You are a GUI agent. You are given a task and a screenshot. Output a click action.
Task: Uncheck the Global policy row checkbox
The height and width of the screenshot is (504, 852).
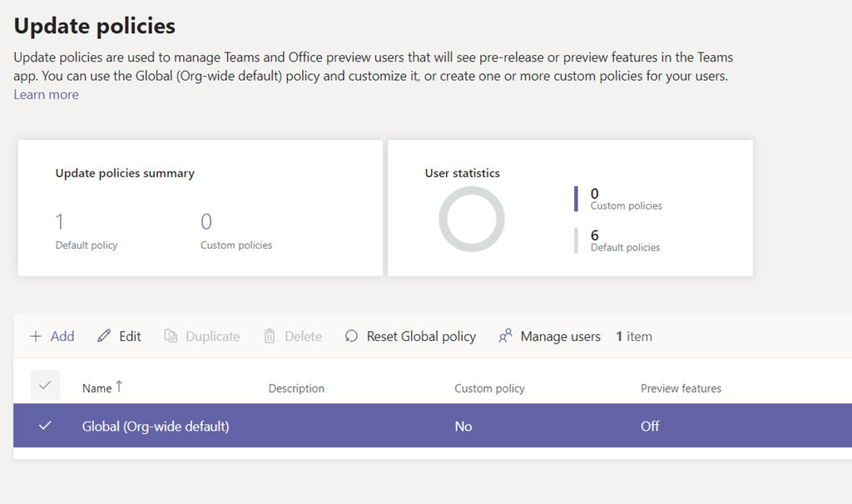tap(45, 426)
